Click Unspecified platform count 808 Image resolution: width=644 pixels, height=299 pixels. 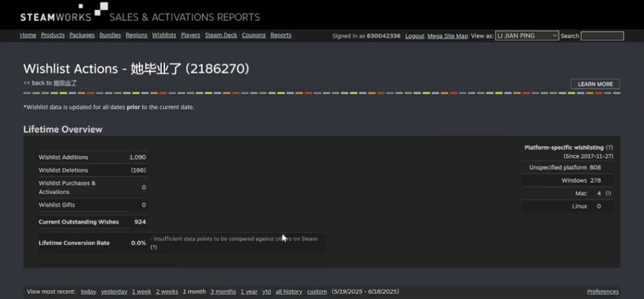[x=595, y=167]
